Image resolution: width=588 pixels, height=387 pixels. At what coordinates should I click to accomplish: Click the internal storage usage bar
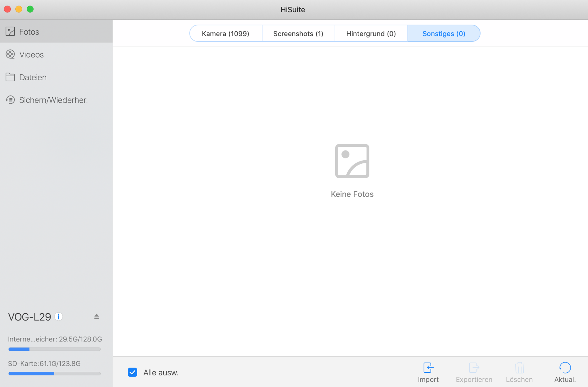click(55, 349)
